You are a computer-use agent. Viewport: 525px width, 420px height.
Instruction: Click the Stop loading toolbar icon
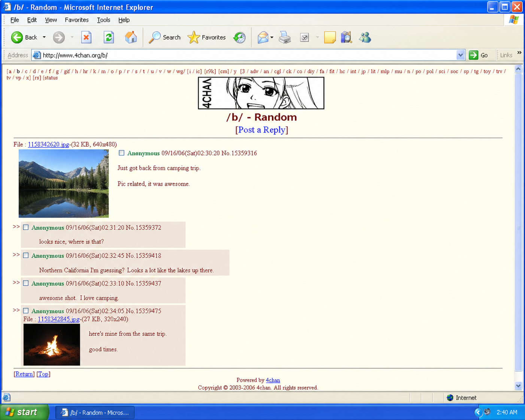[87, 37]
